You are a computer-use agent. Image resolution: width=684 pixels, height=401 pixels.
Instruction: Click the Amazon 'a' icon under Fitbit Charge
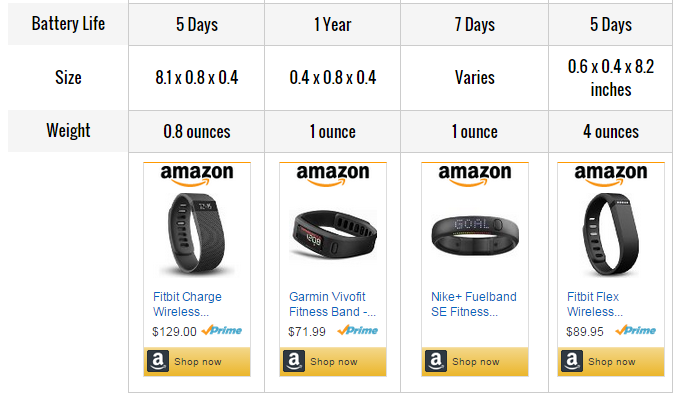click(x=156, y=361)
